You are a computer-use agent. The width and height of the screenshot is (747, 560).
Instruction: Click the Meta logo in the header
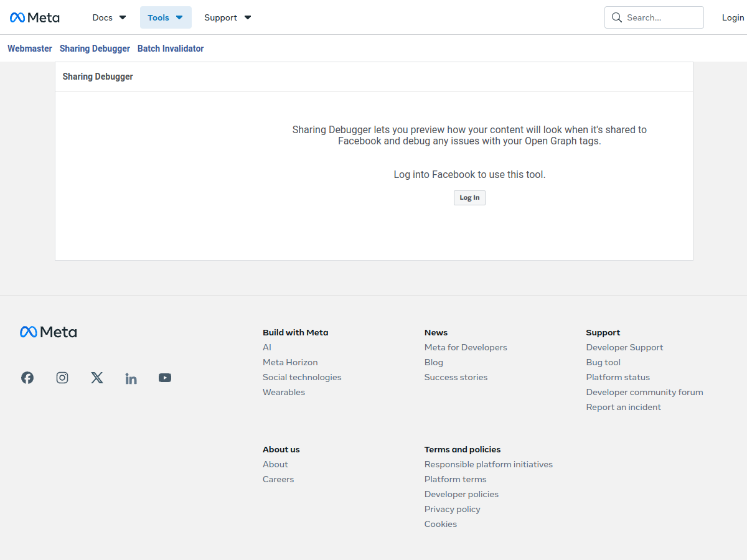point(35,17)
